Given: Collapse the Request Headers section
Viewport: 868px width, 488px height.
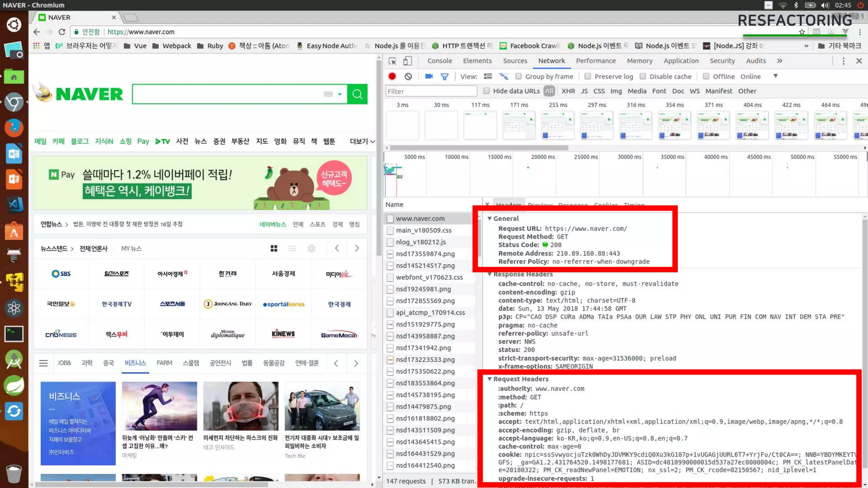Looking at the screenshot, I should click(x=490, y=379).
